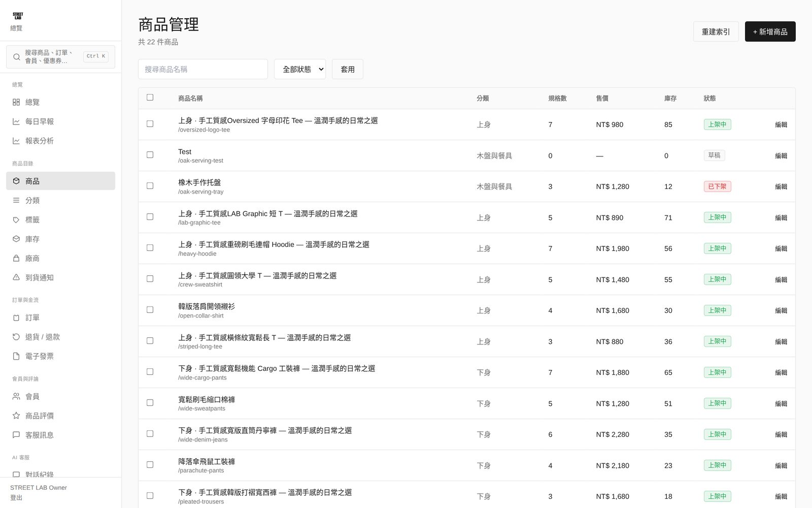Click the 標籤 tag icon
This screenshot has height=508, width=812.
pos(16,219)
